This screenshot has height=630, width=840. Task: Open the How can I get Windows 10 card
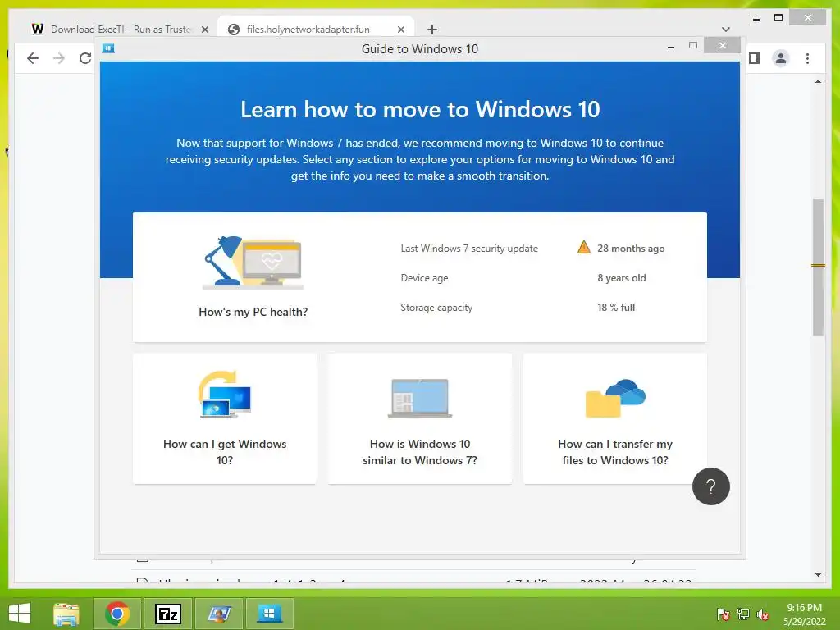[225, 418]
